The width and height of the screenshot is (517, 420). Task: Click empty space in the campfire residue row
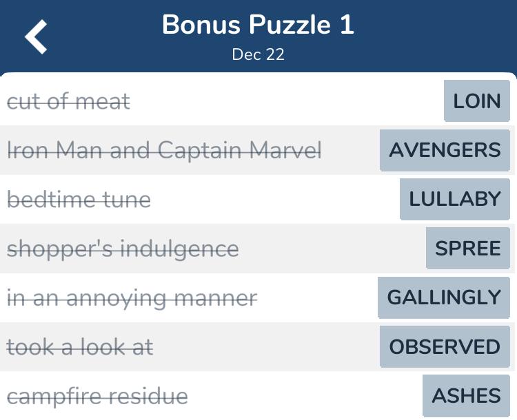(305, 397)
